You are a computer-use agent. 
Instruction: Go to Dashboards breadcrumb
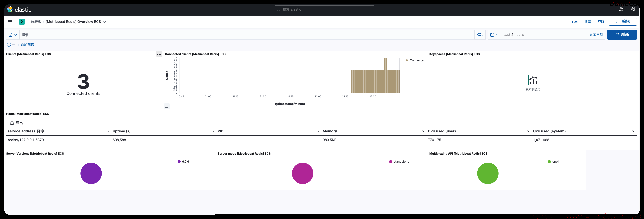point(36,22)
